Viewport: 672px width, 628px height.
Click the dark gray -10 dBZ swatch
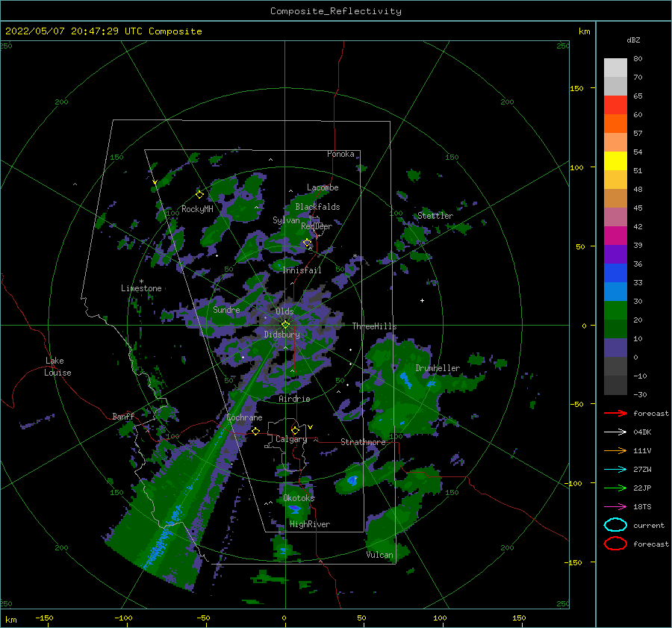tap(615, 385)
